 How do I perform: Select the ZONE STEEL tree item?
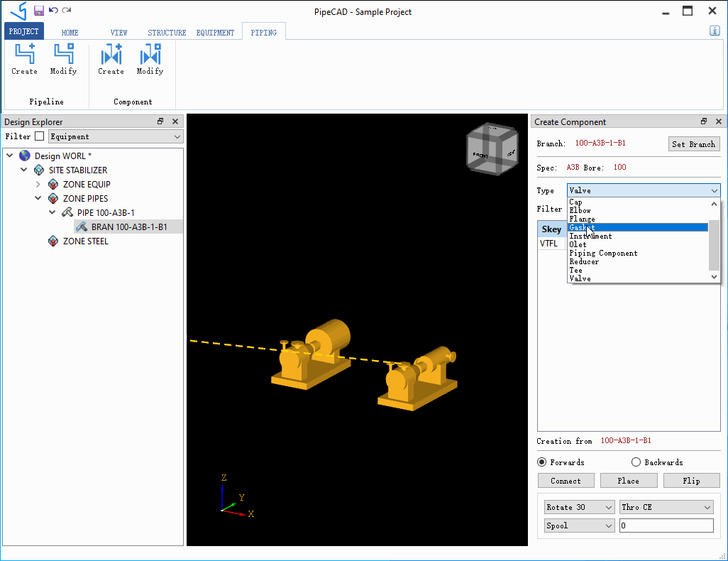click(85, 241)
